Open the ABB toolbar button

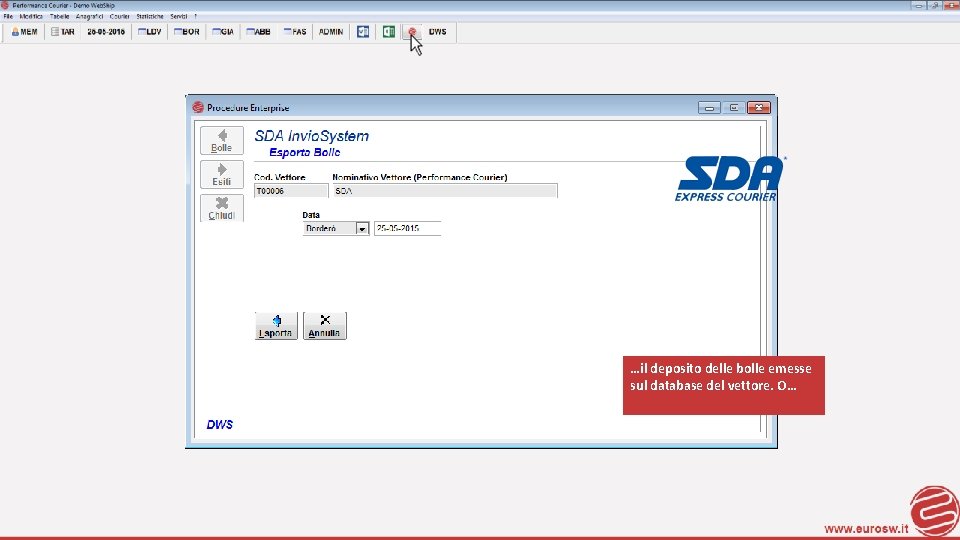(x=258, y=32)
